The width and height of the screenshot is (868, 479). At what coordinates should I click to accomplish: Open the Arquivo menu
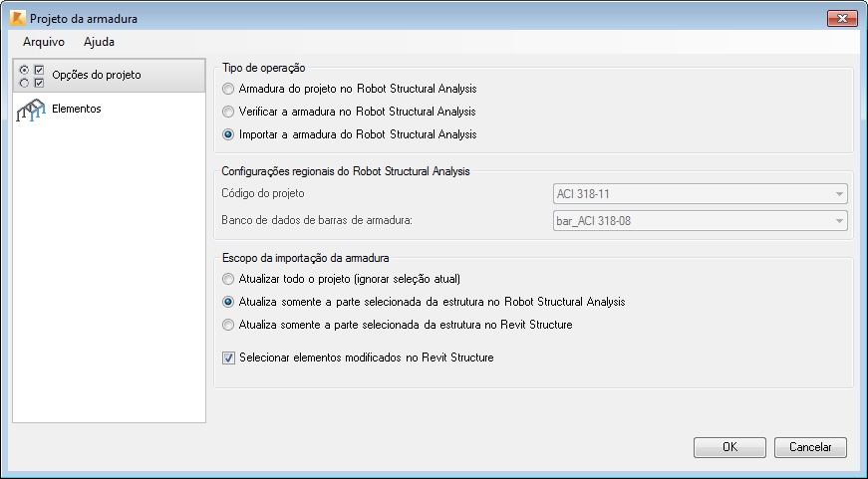point(44,42)
